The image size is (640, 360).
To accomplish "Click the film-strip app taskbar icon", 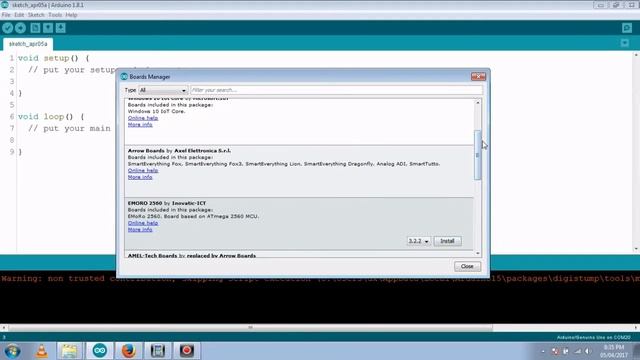I will 158,351.
